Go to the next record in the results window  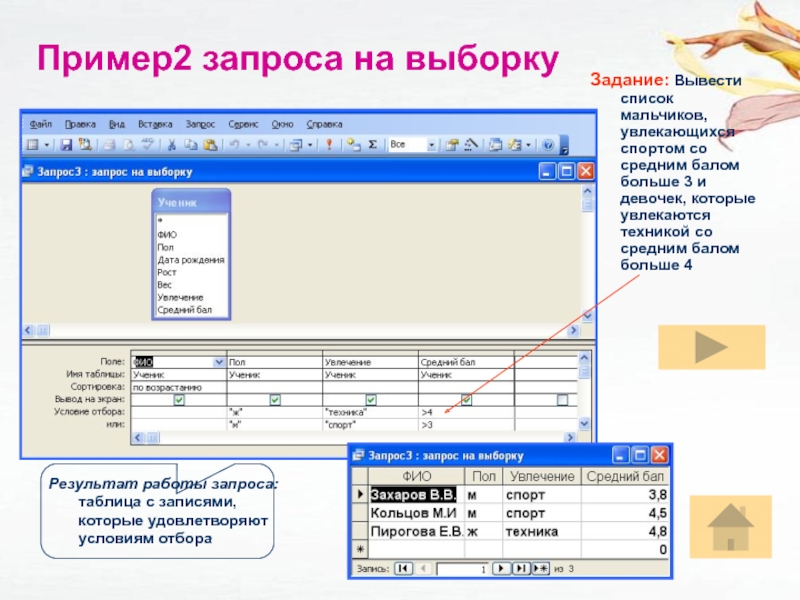(x=501, y=568)
